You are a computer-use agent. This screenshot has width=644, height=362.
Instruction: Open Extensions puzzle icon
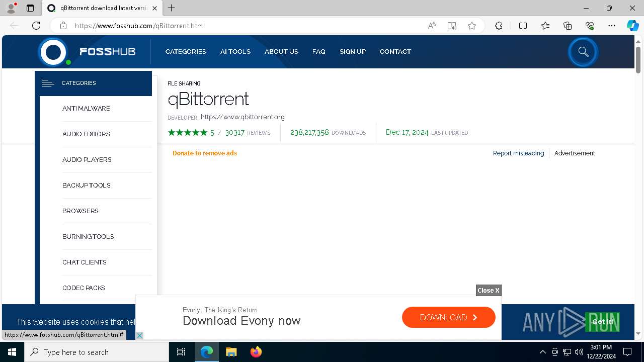(x=499, y=26)
